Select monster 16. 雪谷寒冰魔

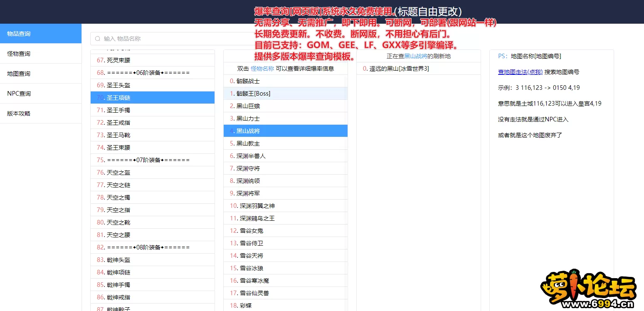pyautogui.click(x=286, y=281)
